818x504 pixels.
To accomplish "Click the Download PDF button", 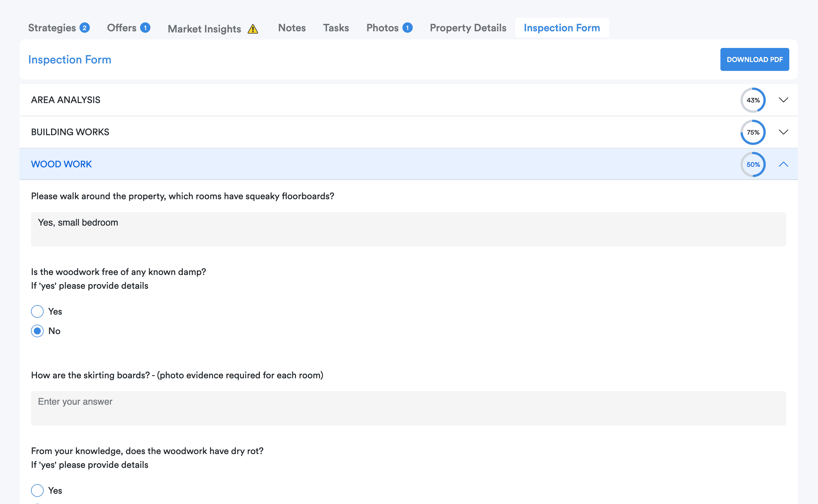I will tap(754, 59).
